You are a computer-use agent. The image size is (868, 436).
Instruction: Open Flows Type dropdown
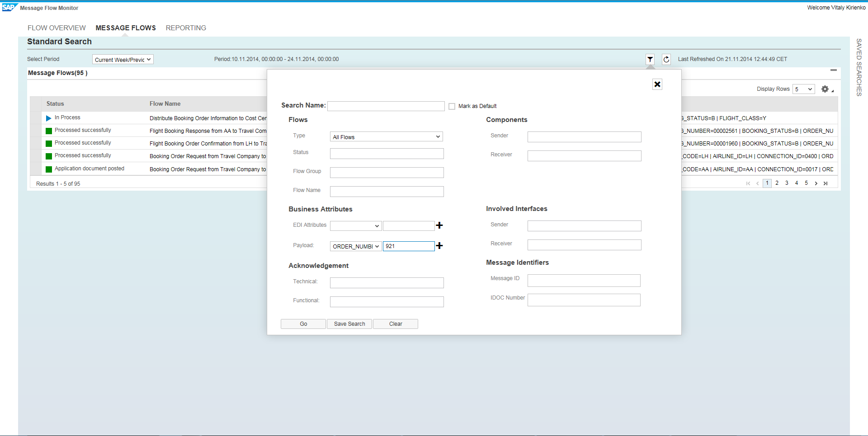coord(387,137)
